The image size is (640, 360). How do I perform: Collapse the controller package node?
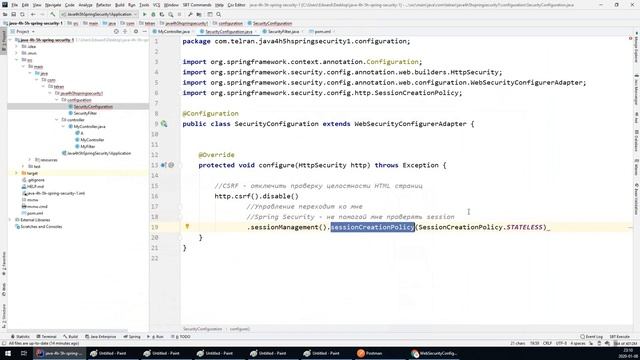(57, 120)
